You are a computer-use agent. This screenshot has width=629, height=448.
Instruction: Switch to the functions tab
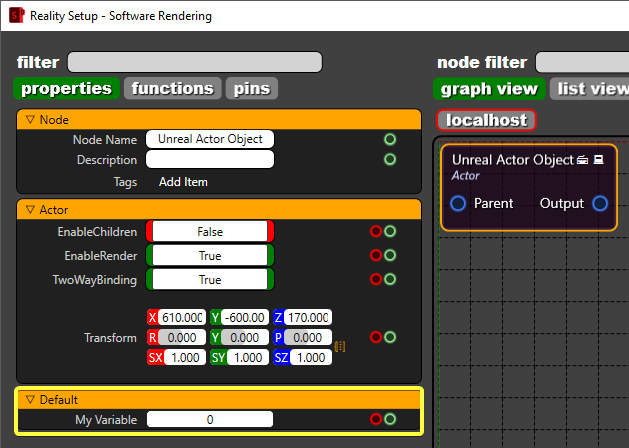(173, 88)
